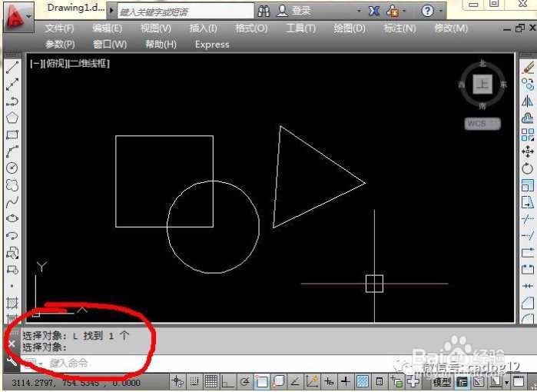Image resolution: width=537 pixels, height=392 pixels.
Task: Click the Stretch tool icon
Action: [528, 202]
